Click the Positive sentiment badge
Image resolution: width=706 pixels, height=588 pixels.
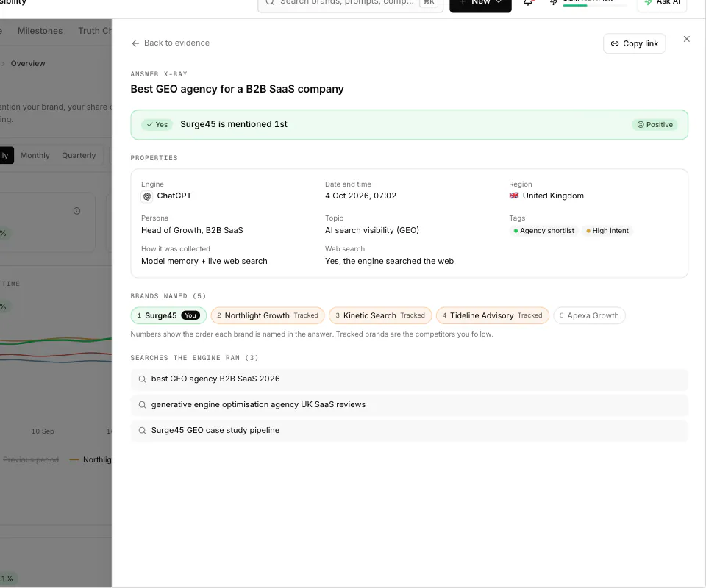[x=655, y=125]
